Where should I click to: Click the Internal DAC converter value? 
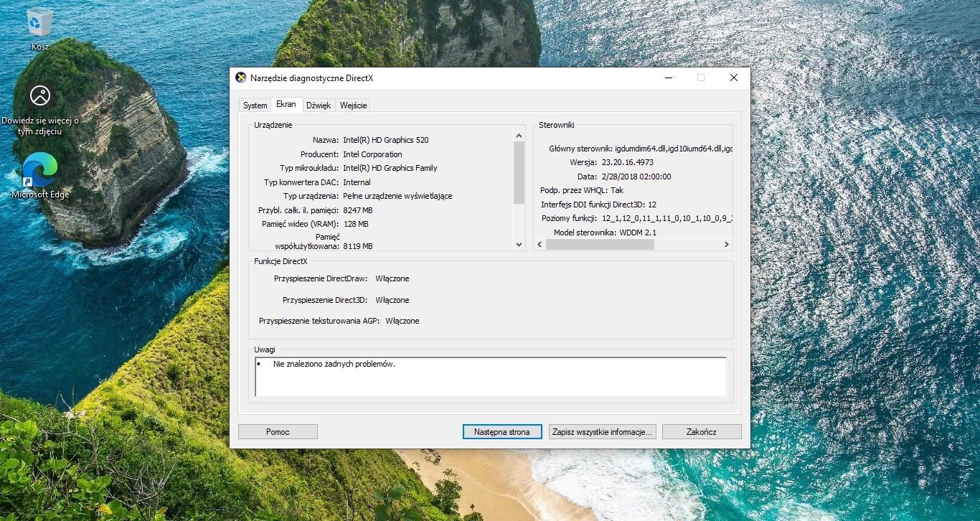[x=357, y=182]
